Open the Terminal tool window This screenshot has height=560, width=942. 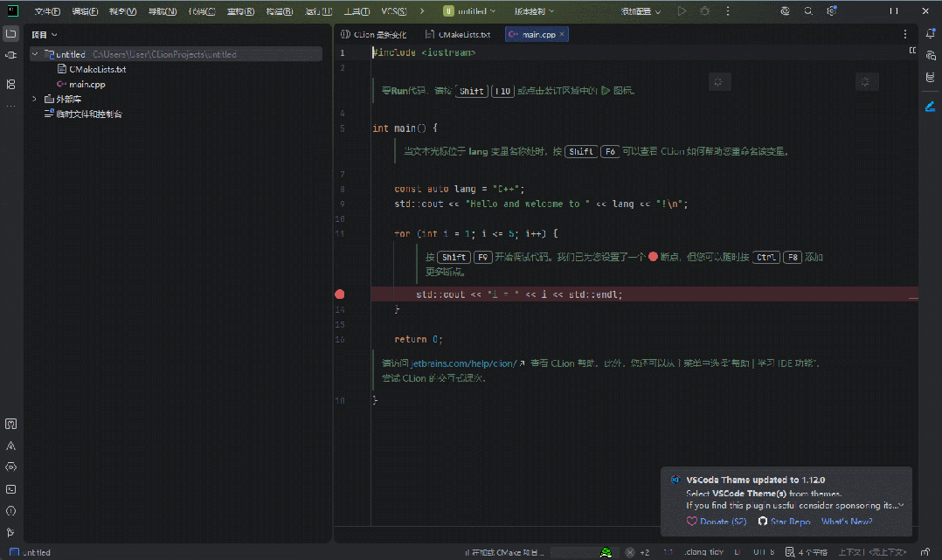[x=11, y=489]
